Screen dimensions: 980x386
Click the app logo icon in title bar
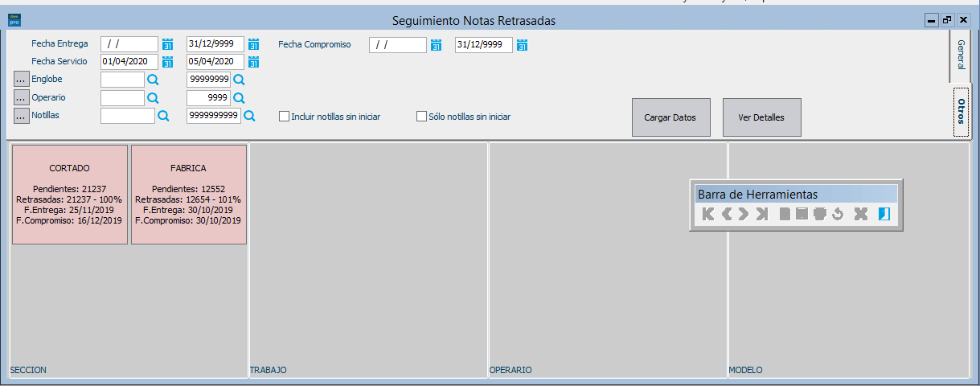click(14, 20)
